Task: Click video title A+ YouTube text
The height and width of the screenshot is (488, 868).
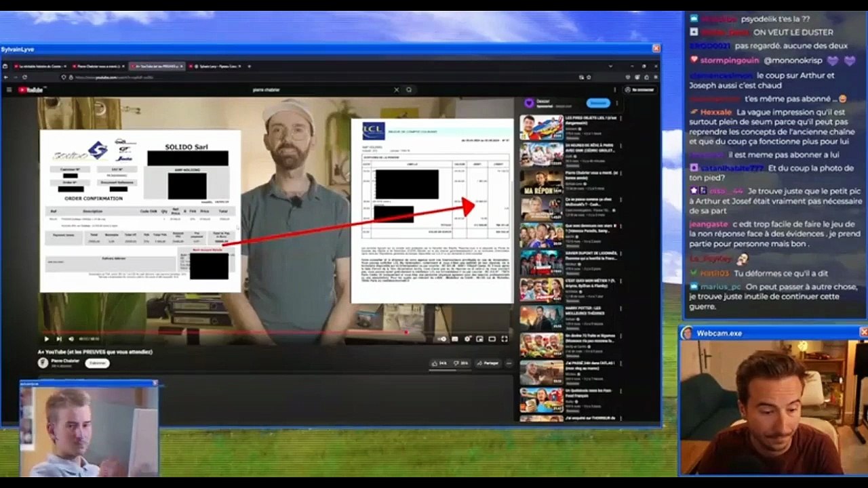Action: [x=95, y=352]
